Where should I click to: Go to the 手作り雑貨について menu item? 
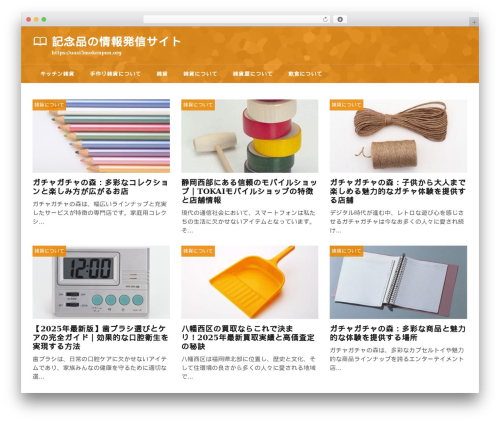(115, 74)
